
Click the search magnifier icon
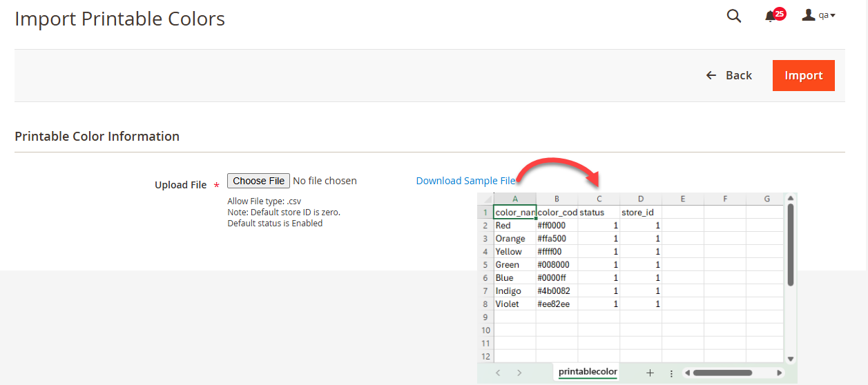(x=733, y=16)
